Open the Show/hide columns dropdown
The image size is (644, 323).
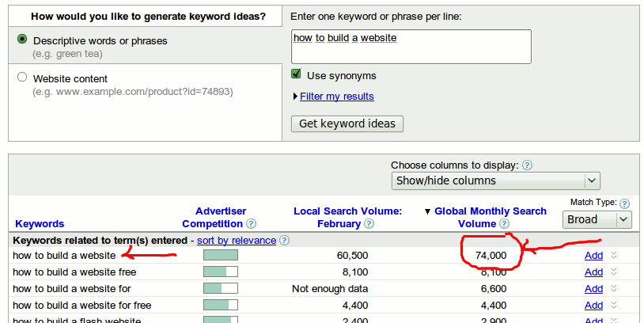[495, 180]
